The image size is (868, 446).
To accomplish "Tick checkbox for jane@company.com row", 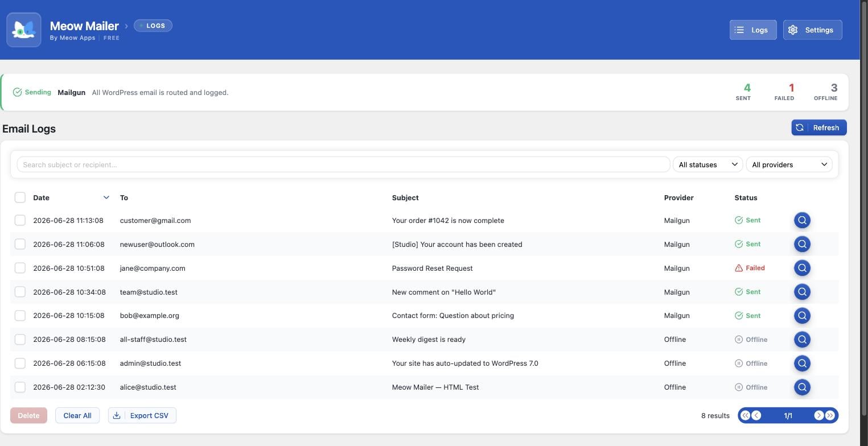I will click(20, 268).
